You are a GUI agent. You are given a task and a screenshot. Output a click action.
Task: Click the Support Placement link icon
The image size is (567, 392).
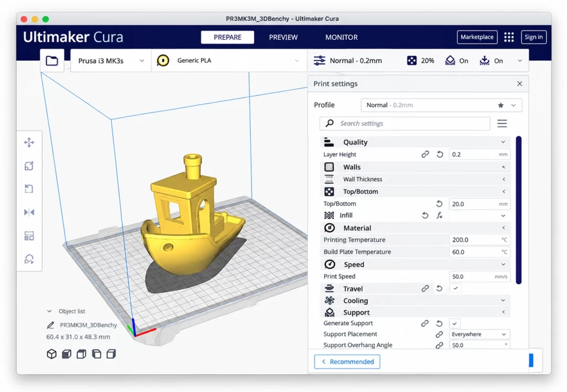[439, 334]
